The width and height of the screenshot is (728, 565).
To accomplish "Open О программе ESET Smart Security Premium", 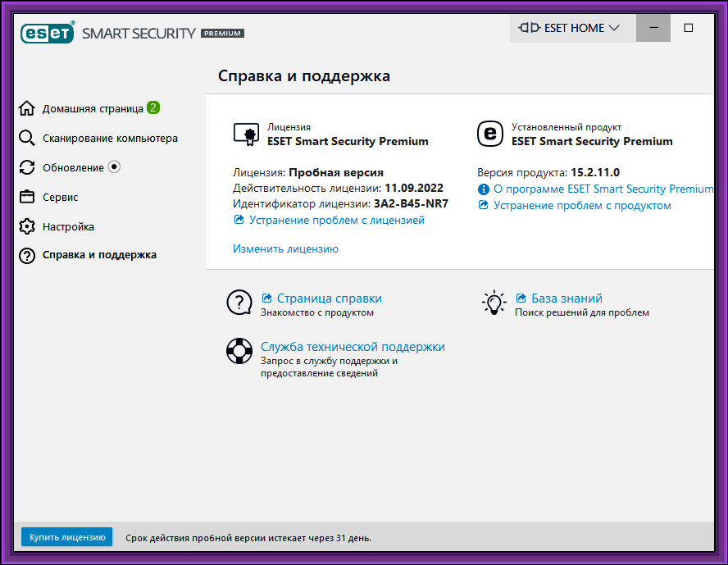I will click(x=603, y=189).
